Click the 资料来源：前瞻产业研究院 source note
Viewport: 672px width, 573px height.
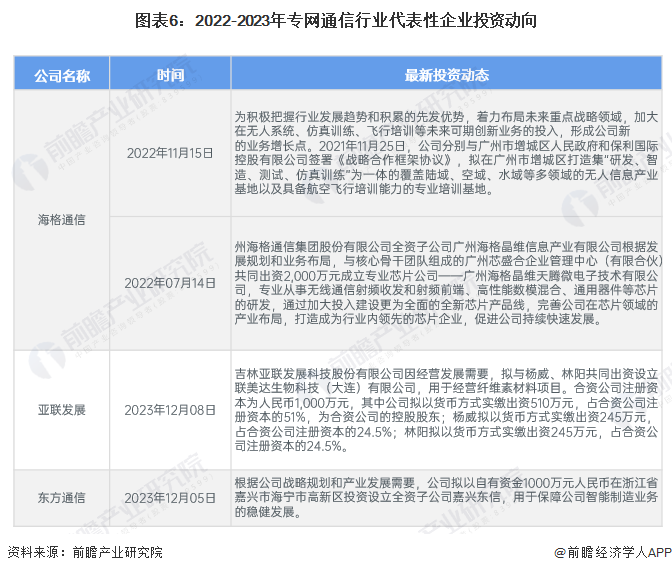[85, 552]
